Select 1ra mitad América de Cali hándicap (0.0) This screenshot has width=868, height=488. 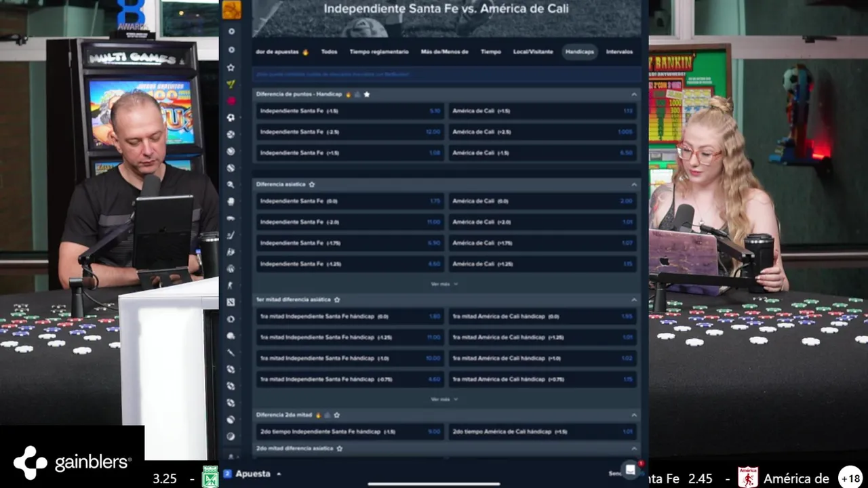coord(542,317)
